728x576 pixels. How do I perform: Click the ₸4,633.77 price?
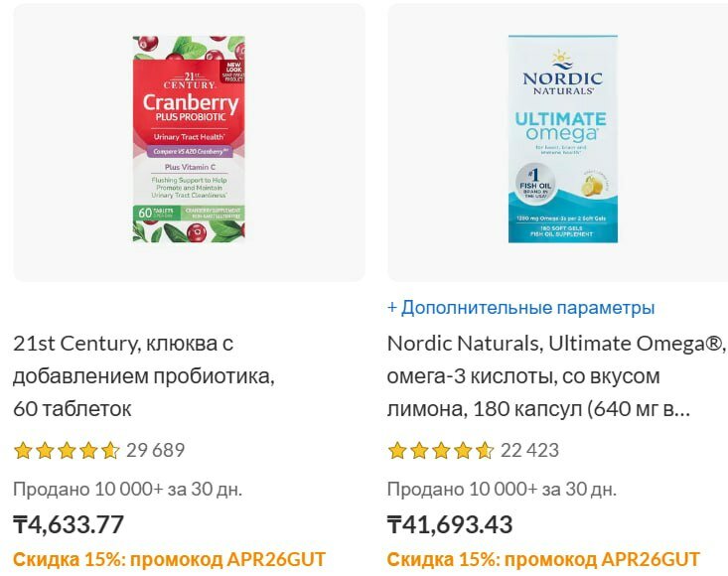click(x=69, y=524)
